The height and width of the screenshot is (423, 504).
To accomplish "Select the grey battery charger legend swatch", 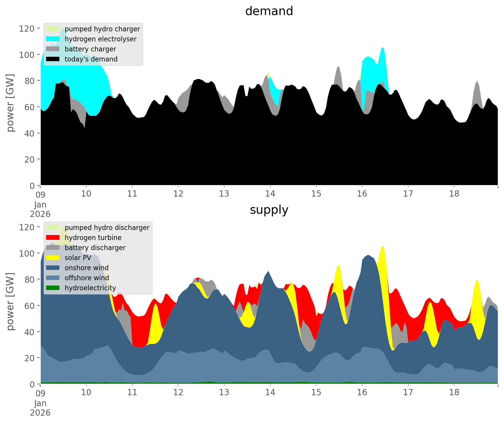I will 53,49.
